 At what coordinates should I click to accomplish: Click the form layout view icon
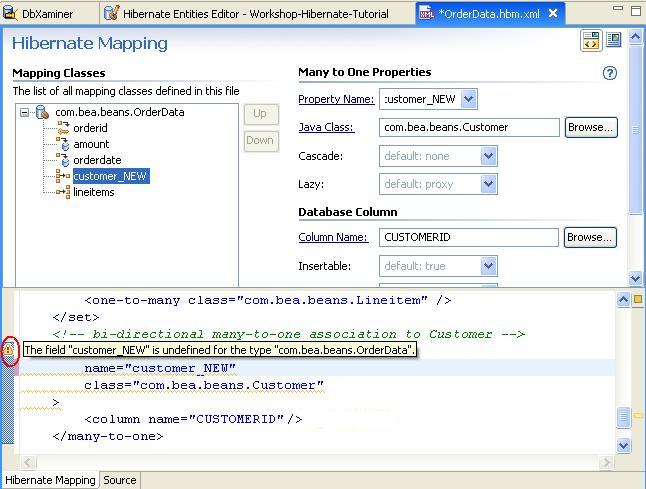[613, 40]
